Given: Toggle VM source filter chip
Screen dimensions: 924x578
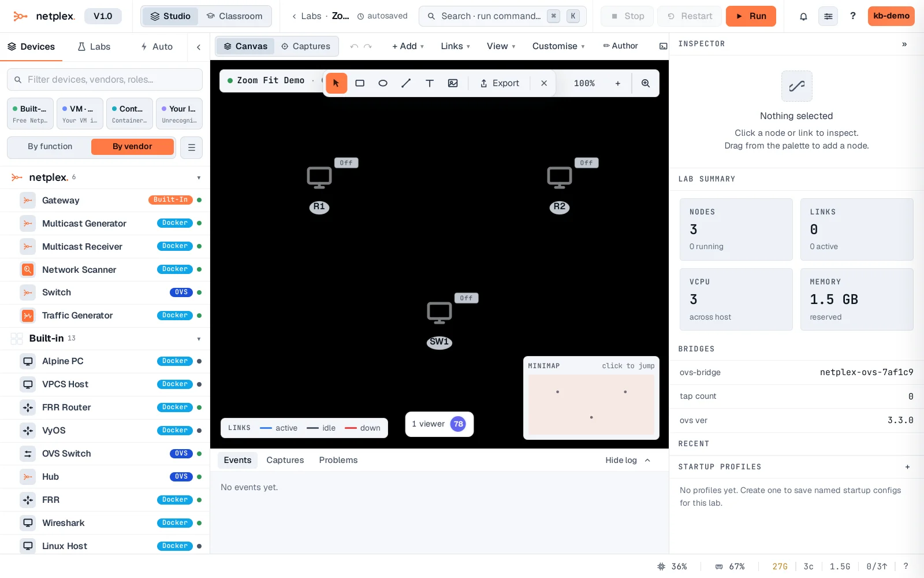Looking at the screenshot, I should [80, 113].
